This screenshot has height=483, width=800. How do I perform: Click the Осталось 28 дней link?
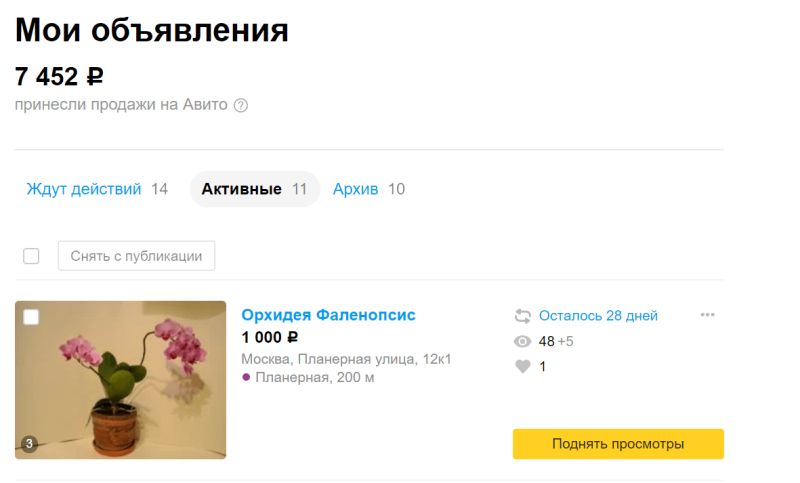click(x=598, y=316)
